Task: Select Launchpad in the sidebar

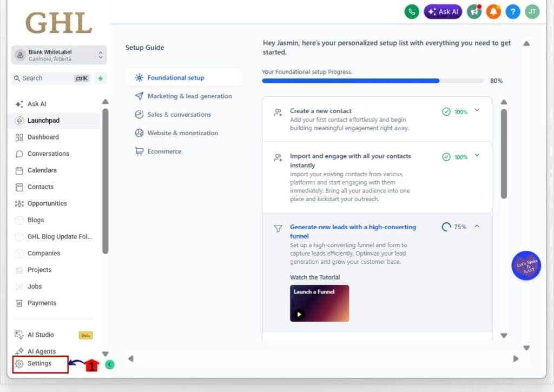Action: tap(54, 121)
